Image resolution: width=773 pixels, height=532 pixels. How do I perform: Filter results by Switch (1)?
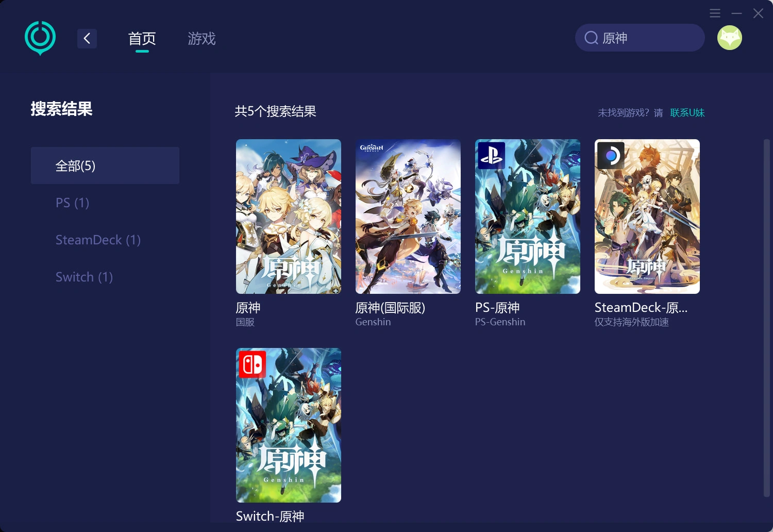(84, 277)
